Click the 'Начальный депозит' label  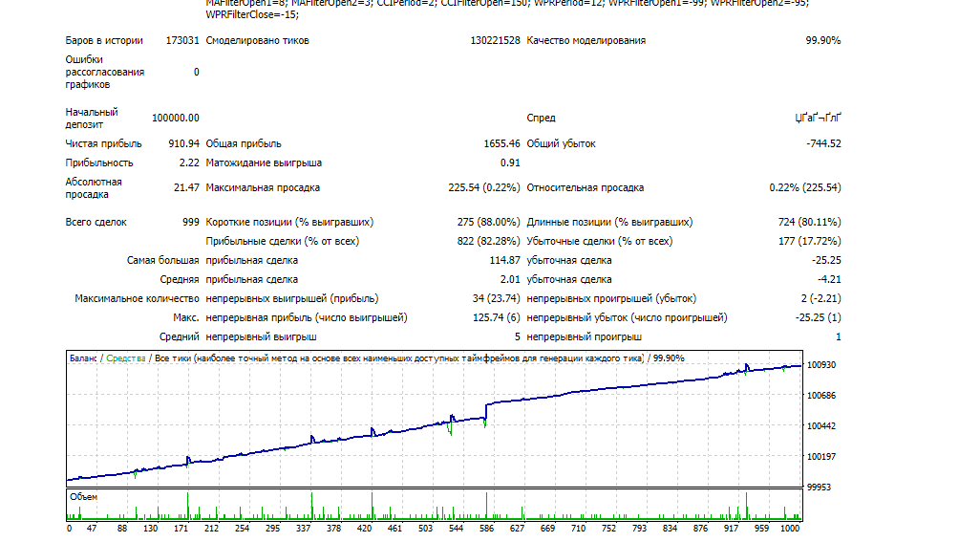92,119
